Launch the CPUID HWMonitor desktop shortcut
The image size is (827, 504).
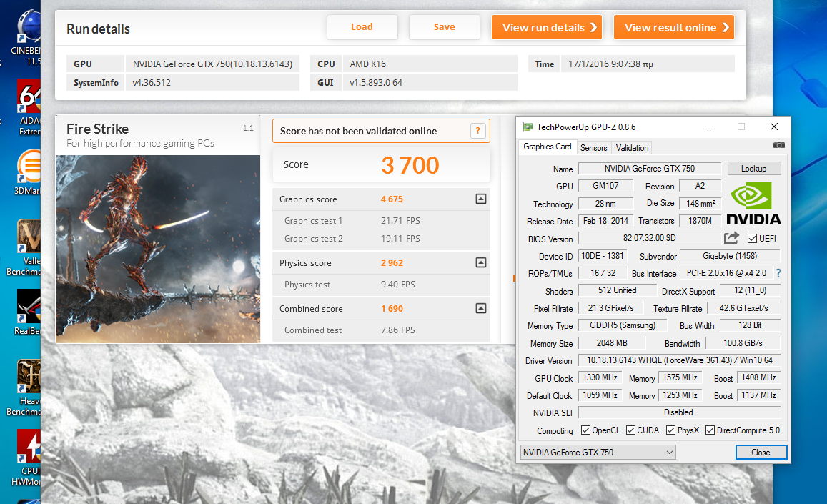26,458
